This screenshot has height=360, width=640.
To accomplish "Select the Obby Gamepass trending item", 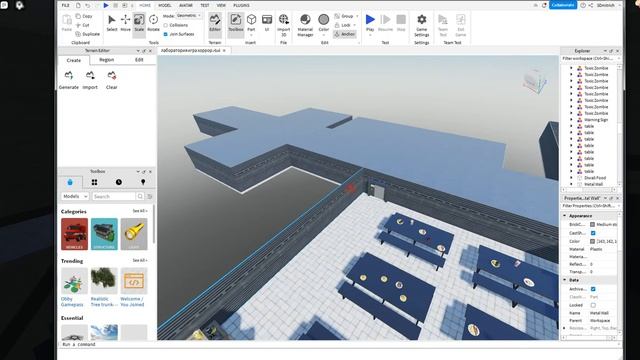I will coord(74,287).
